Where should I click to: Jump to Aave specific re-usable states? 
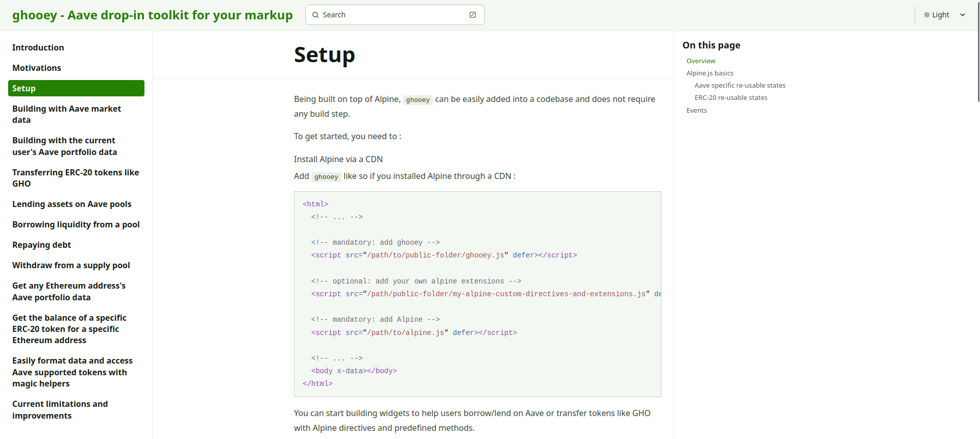point(740,85)
